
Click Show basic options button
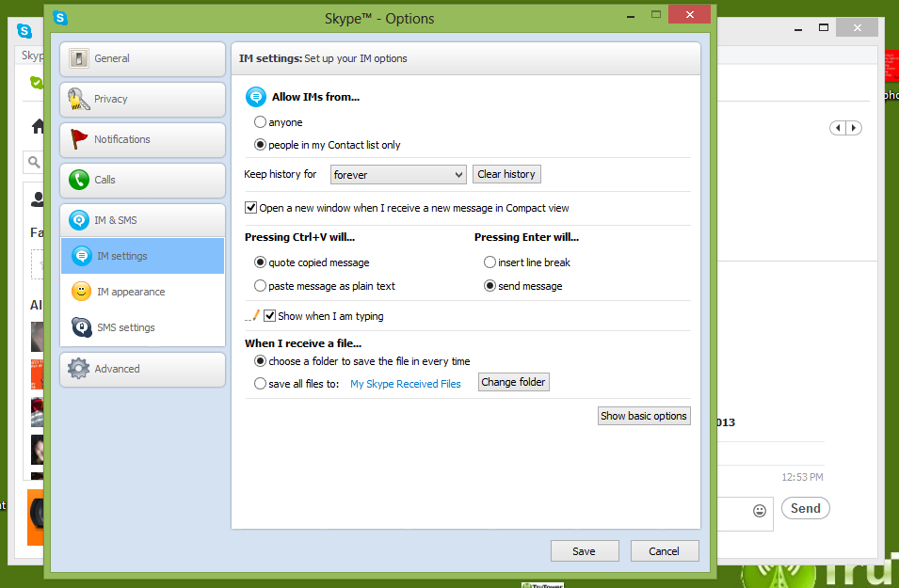click(x=643, y=416)
